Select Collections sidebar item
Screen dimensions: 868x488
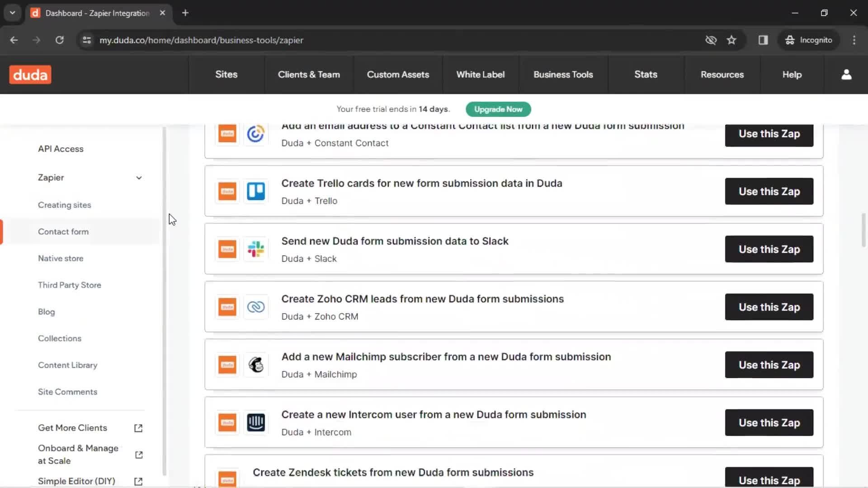click(x=60, y=338)
